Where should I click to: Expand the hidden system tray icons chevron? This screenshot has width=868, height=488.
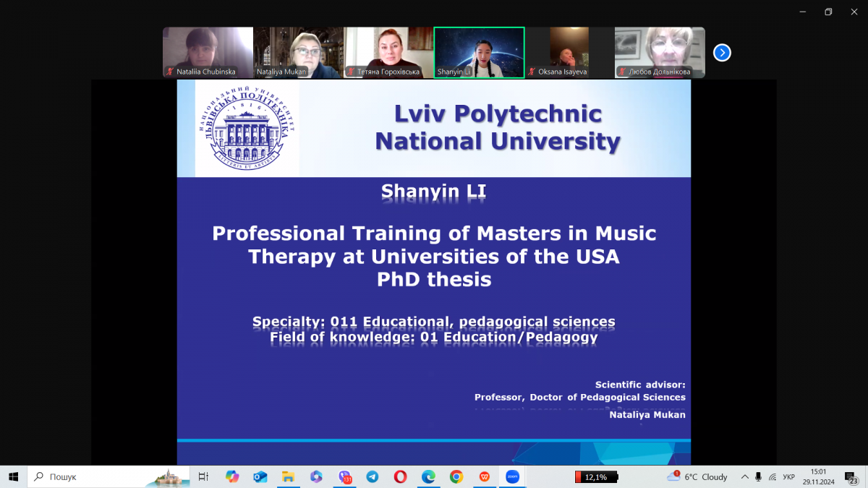[x=744, y=477]
